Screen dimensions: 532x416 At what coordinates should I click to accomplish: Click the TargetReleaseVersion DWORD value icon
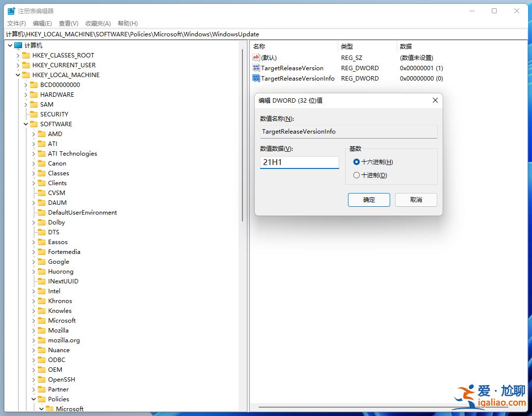[x=257, y=68]
